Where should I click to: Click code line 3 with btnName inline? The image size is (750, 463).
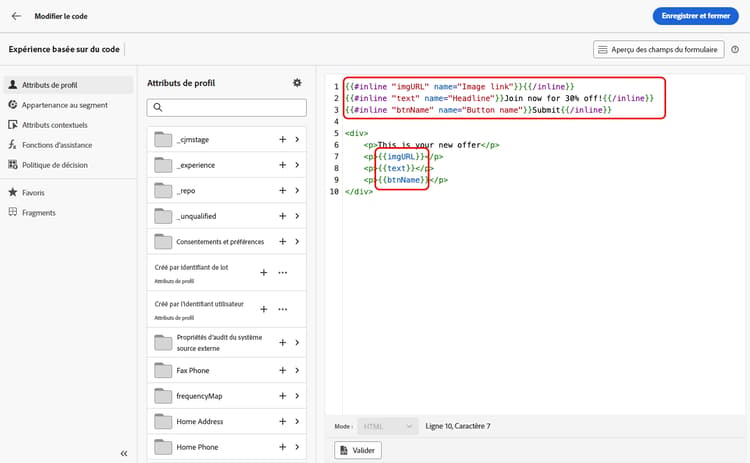click(478, 110)
